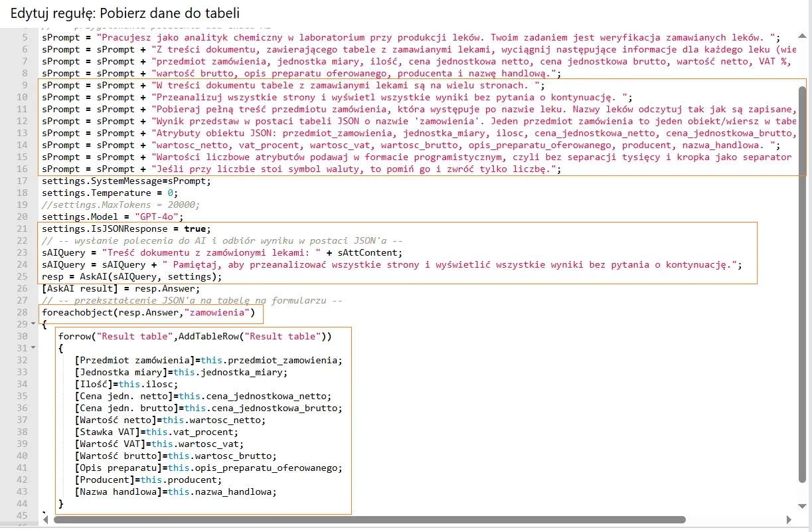This screenshot has height=532, width=812.
Task: Click the '[Przedmiot zamówienia]=this.przedmiot_zamowienia;' line
Action: 208,360
